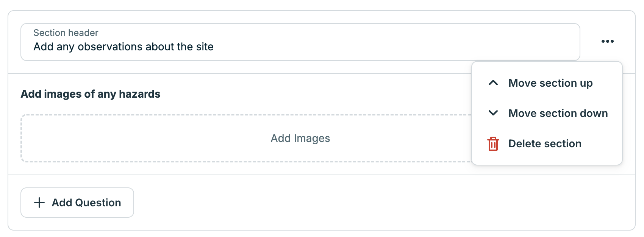
Task: Click the downward chevron beside Move section down
Action: tap(493, 113)
